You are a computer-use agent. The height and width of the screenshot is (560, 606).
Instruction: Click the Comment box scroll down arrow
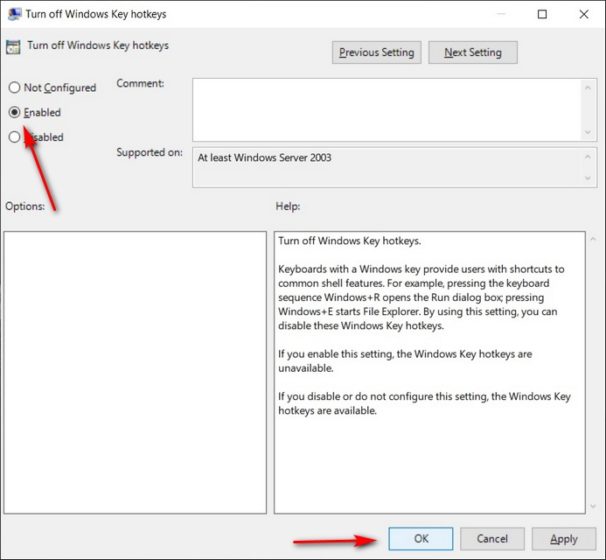click(x=586, y=132)
